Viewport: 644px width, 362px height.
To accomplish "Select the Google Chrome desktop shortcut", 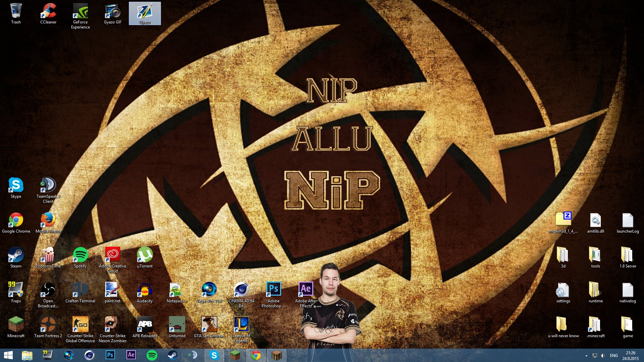I will pyautogui.click(x=16, y=223).
